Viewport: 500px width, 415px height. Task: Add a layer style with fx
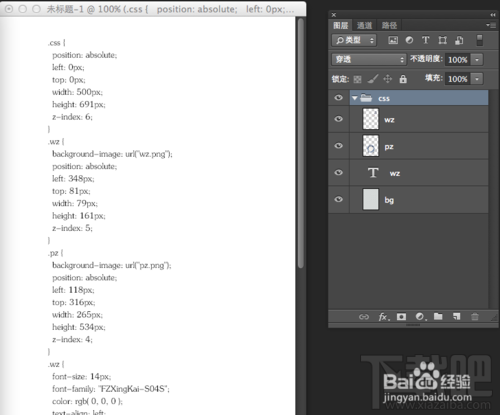click(384, 317)
